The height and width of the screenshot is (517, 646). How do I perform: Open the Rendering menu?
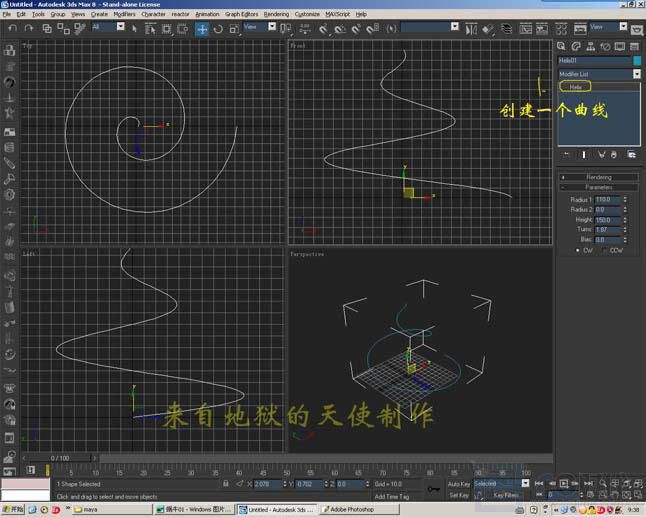click(276, 14)
